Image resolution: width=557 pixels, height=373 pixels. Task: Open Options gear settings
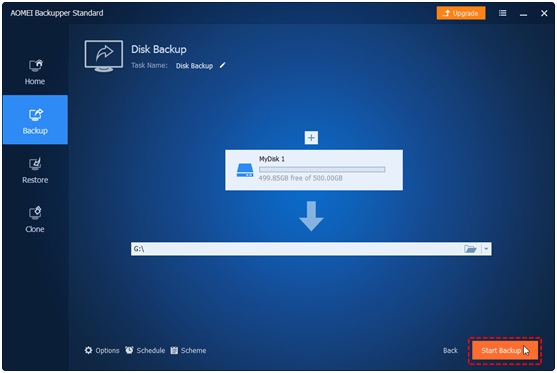tap(102, 350)
